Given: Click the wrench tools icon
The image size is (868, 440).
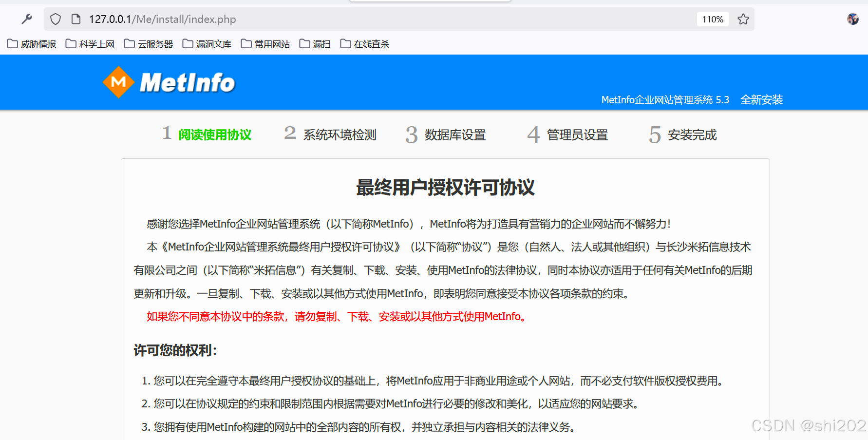Looking at the screenshot, I should pos(27,19).
